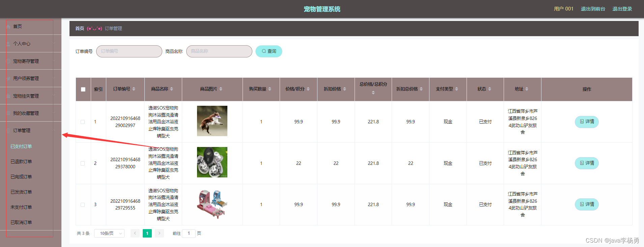The image size is (644, 247).
Task: Click the 前往 page number input
Action: click(189, 233)
